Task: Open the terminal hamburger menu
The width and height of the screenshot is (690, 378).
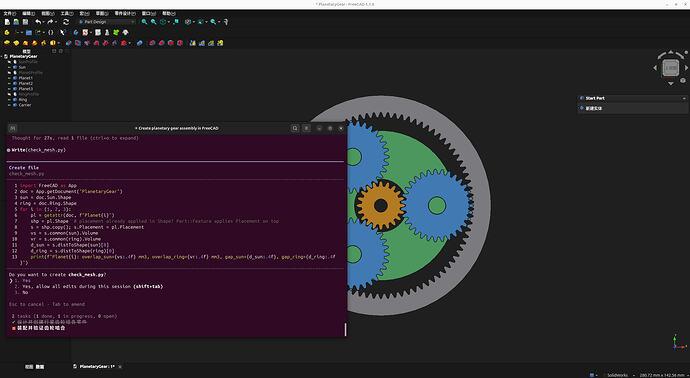Action: point(307,128)
